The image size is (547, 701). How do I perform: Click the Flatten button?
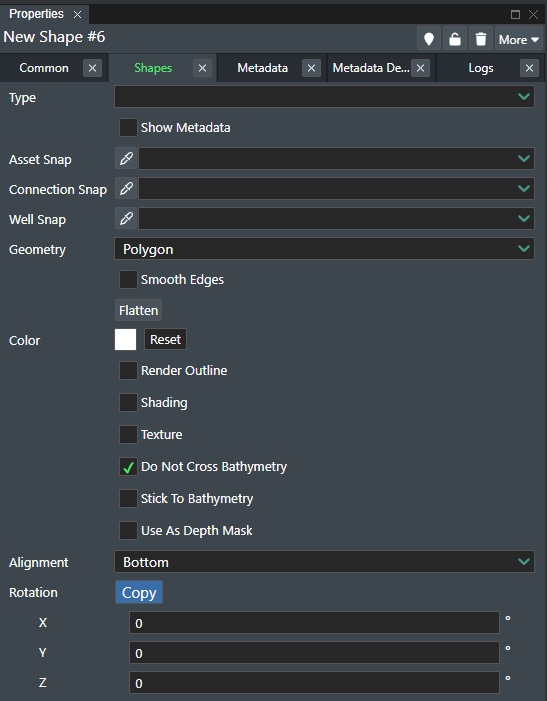click(139, 310)
